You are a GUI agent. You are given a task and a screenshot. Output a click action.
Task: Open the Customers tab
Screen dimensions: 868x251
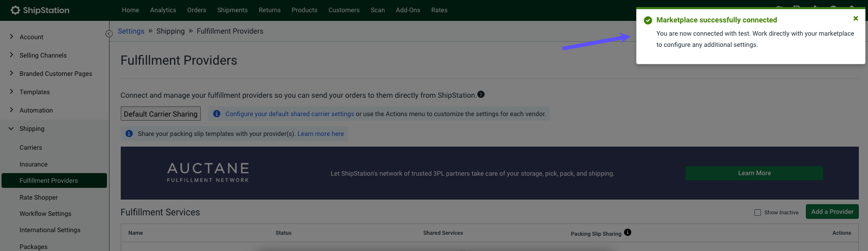tap(344, 10)
